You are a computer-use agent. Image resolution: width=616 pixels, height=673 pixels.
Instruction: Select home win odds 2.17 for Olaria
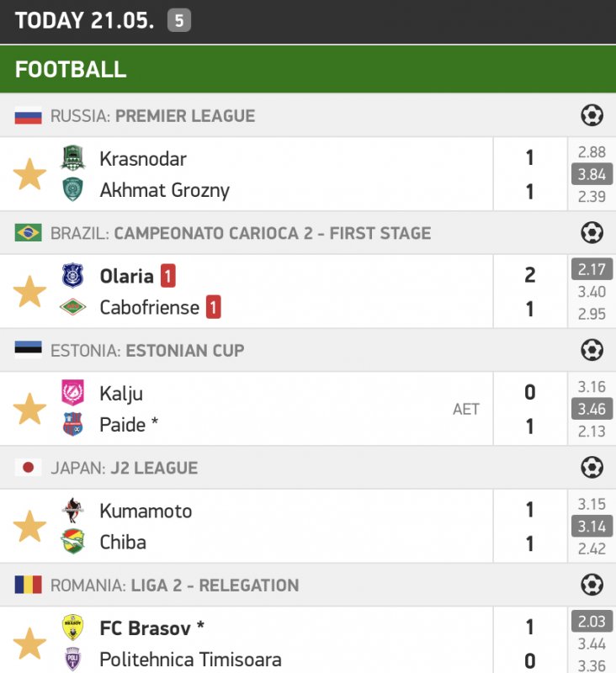(x=591, y=270)
